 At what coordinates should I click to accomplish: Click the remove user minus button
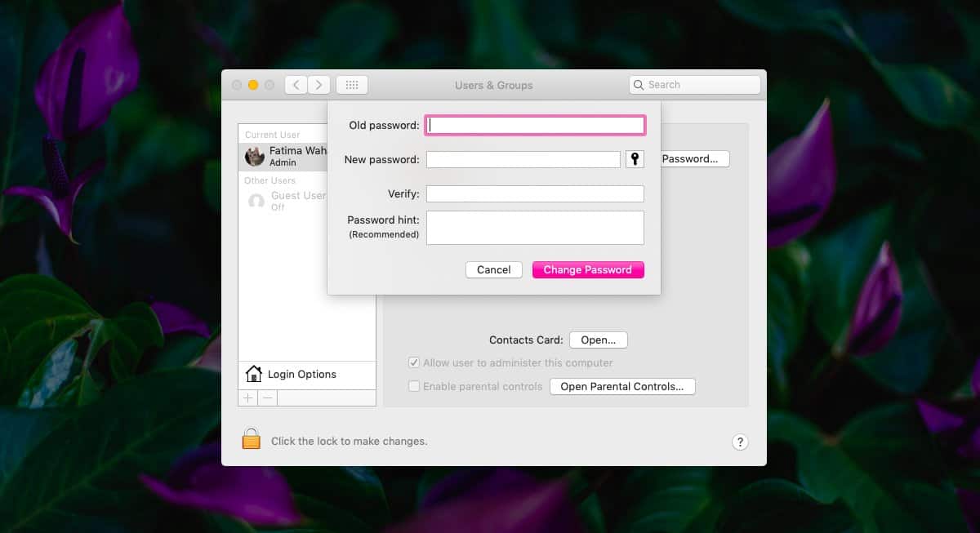[268, 398]
